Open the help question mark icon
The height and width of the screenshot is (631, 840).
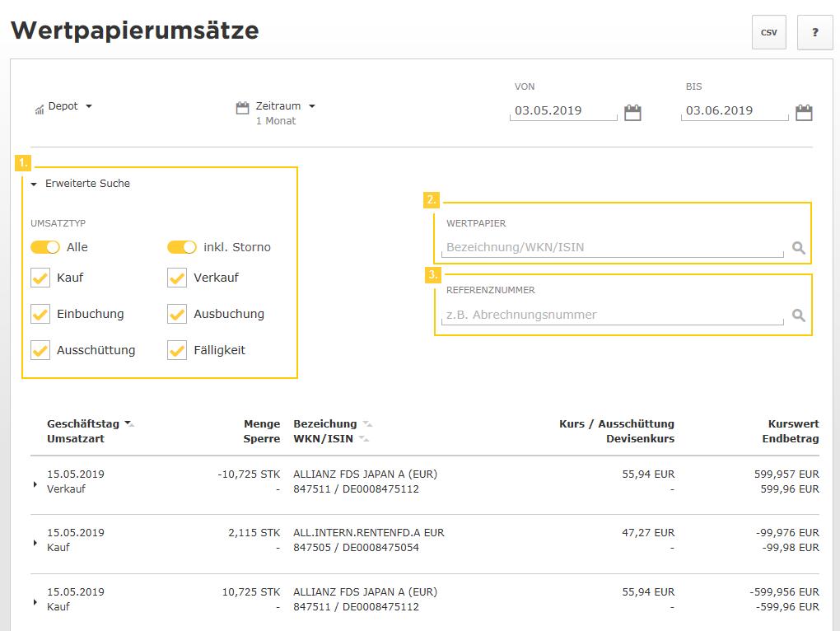pyautogui.click(x=814, y=33)
